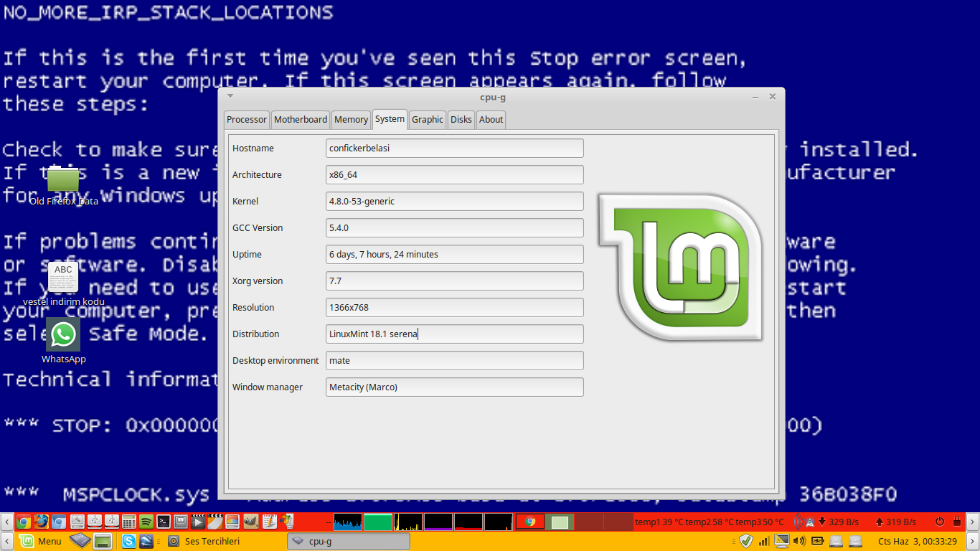The image size is (980, 551).
Task: Click the disk utility launcher beside Chromium
Action: coord(77,522)
